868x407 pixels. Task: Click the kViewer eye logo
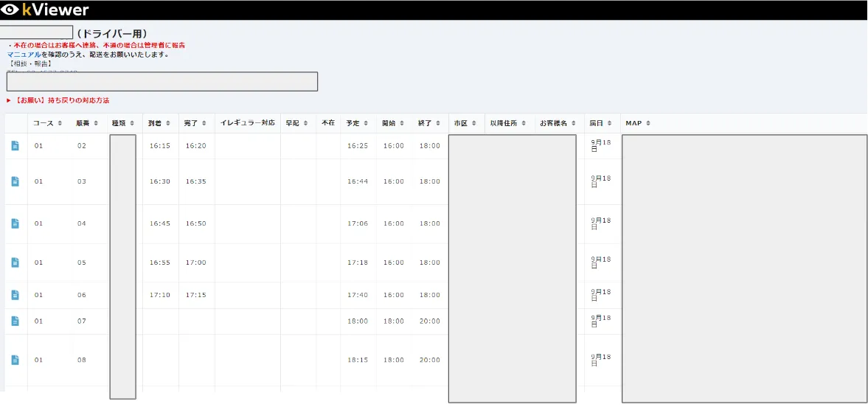tap(10, 10)
